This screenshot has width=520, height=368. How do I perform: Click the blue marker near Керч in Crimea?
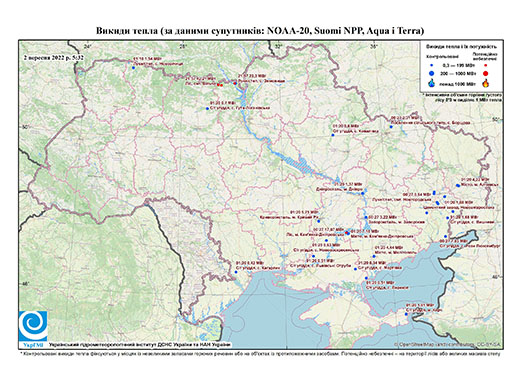click(x=406, y=314)
